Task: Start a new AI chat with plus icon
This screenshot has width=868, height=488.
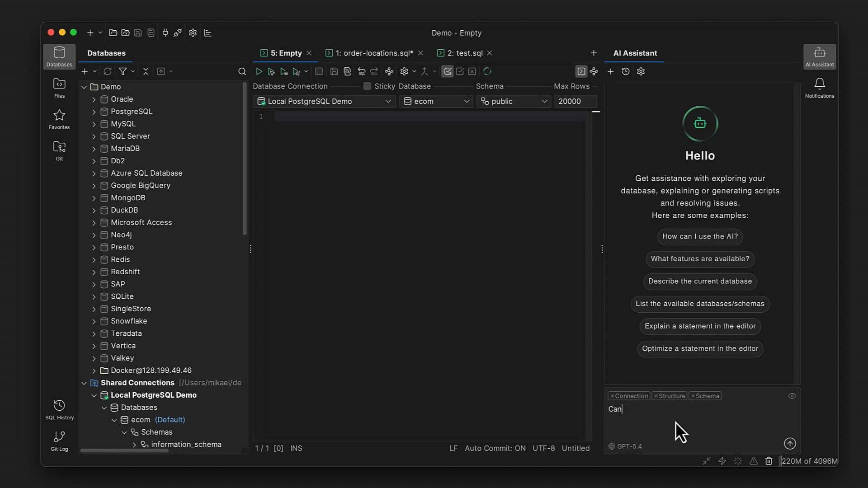Action: coord(610,71)
